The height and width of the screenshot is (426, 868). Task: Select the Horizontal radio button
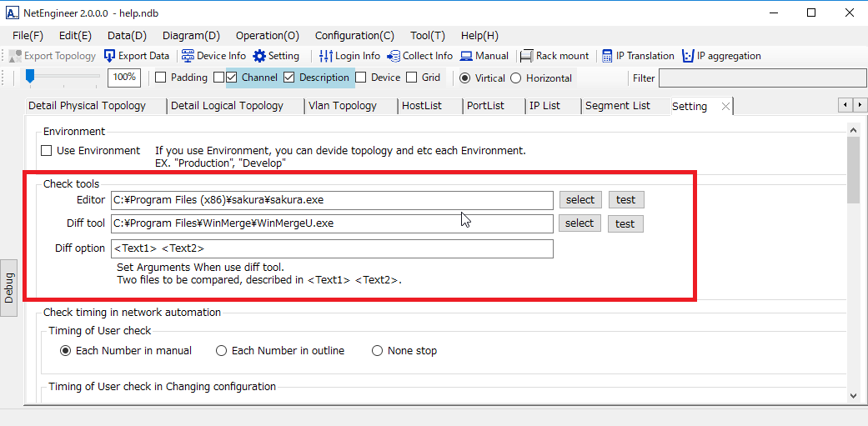tap(515, 78)
